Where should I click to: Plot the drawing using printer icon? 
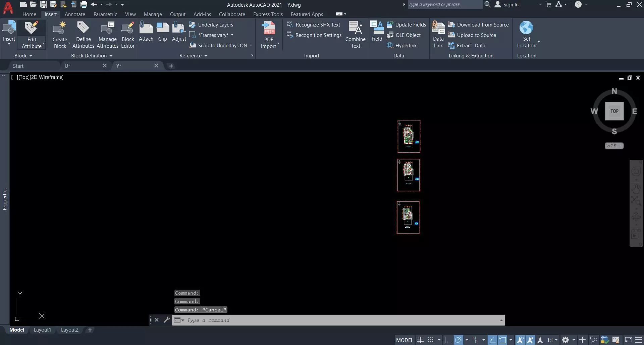tap(84, 4)
